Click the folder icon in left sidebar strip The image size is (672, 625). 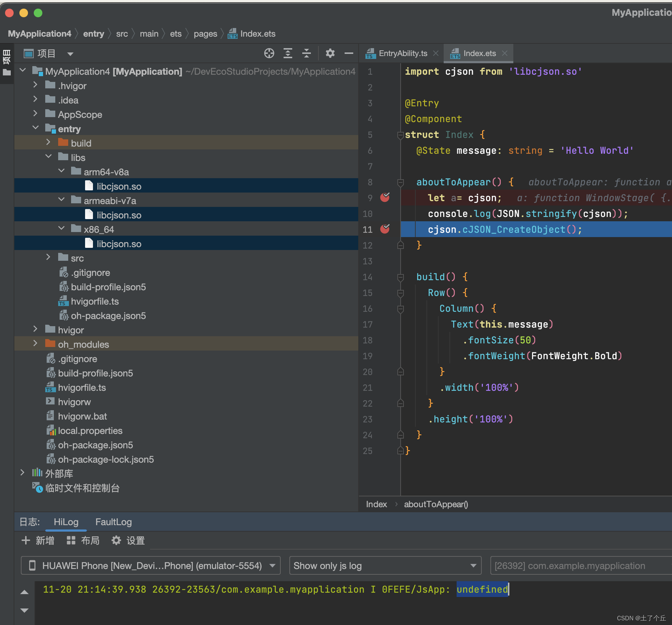(6, 73)
